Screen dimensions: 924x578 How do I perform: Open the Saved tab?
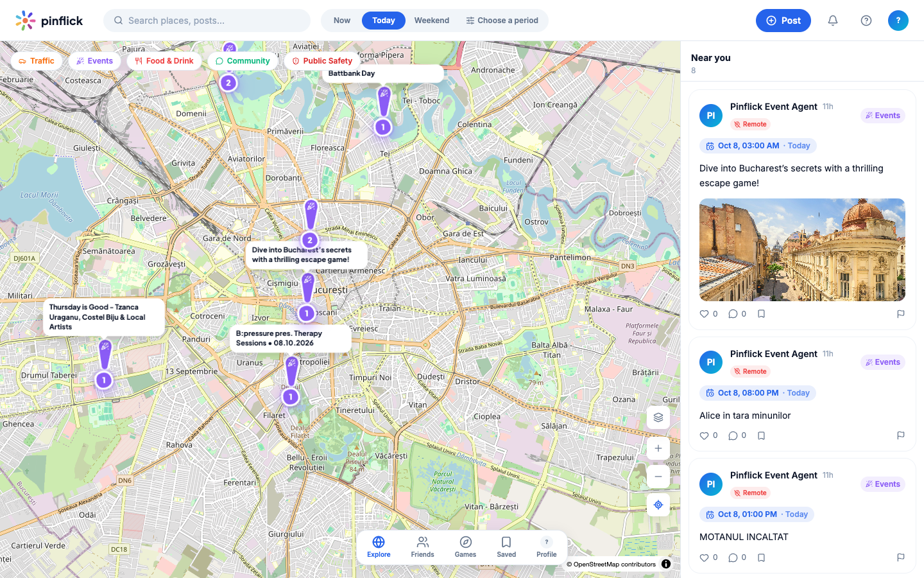tap(506, 547)
